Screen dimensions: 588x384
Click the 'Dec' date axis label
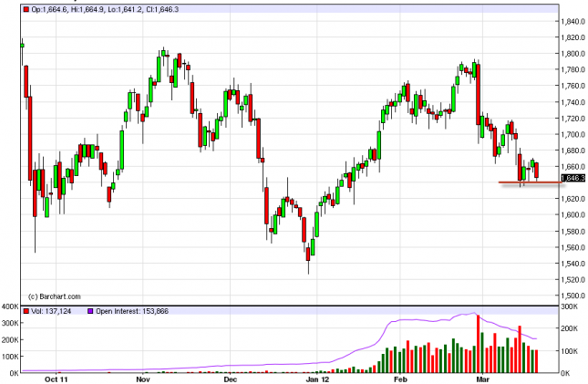click(x=230, y=379)
